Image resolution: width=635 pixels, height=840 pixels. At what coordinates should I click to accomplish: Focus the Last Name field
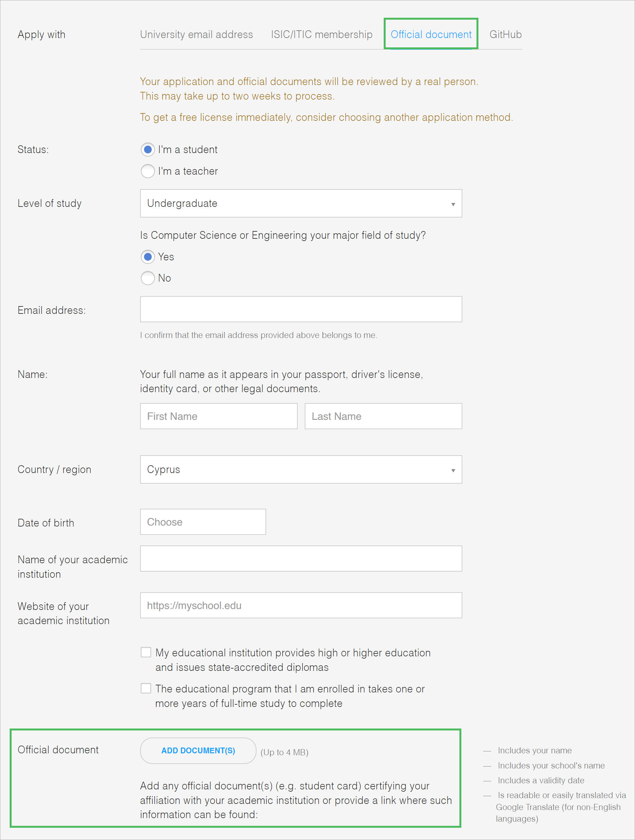tap(383, 417)
